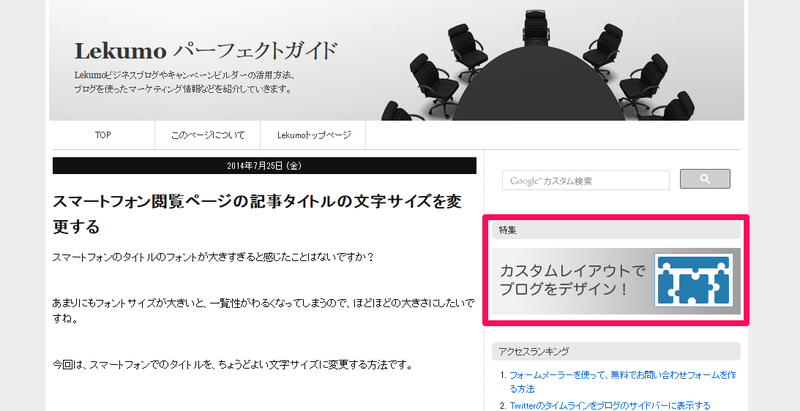Image resolution: width=800 pixels, height=411 pixels.
Task: Click the 特集 section heading
Action: (616, 230)
